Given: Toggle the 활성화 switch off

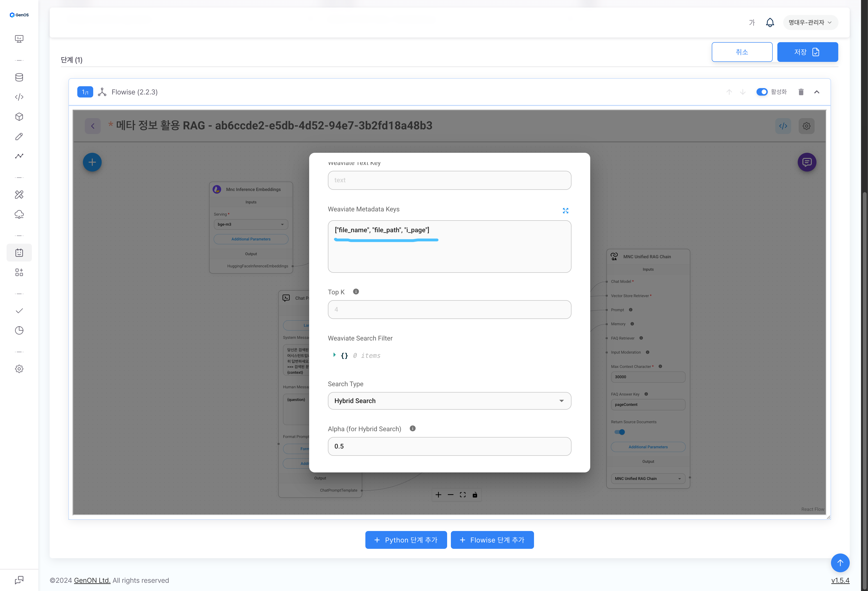Looking at the screenshot, I should pyautogui.click(x=762, y=92).
